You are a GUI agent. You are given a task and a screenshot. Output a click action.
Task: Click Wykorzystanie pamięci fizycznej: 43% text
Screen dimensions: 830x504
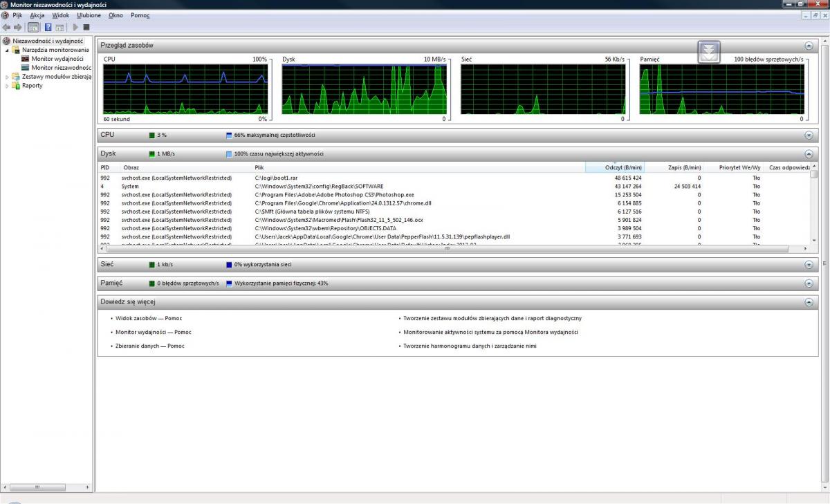coord(282,283)
